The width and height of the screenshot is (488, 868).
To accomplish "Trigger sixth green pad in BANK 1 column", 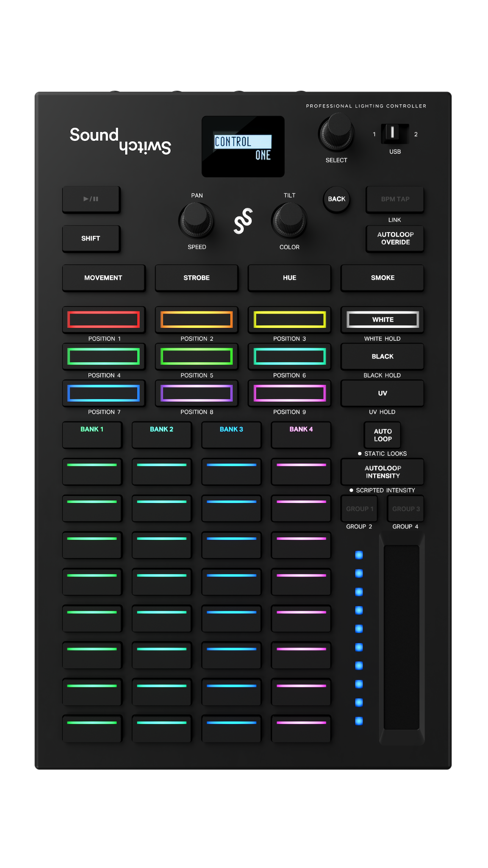I will [92, 656].
